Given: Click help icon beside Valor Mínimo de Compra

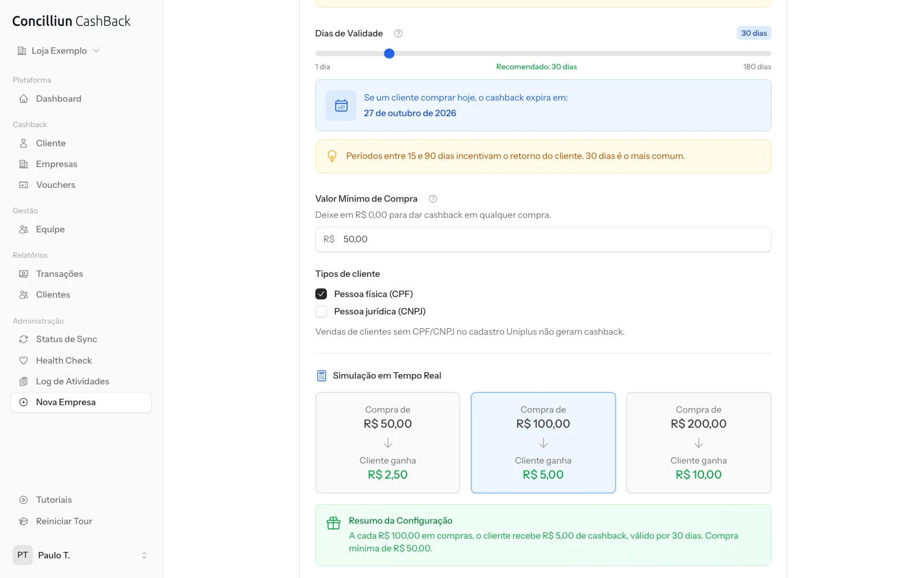Looking at the screenshot, I should (x=433, y=199).
